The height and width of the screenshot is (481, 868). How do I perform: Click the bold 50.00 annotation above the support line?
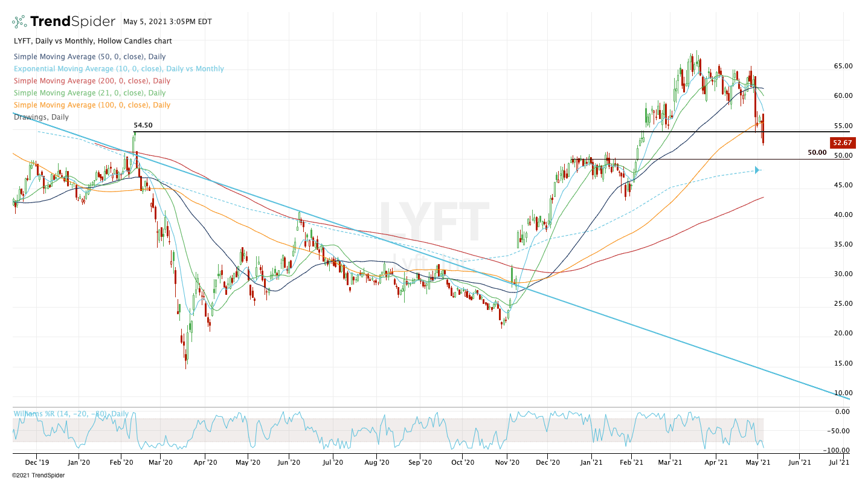[817, 152]
